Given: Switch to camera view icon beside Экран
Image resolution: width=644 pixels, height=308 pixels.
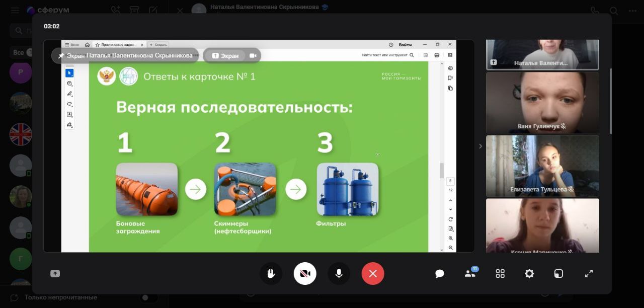Looking at the screenshot, I should [x=253, y=55].
